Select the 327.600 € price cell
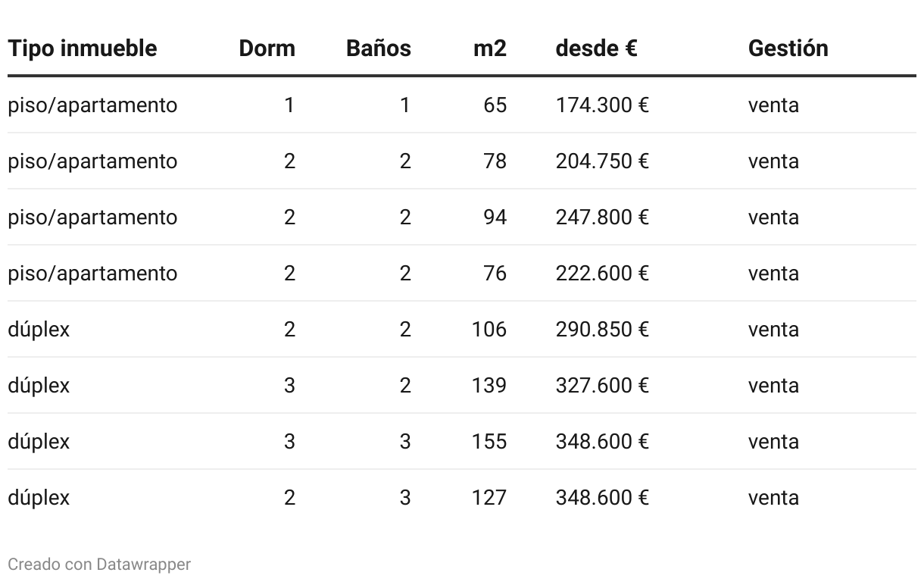 point(602,385)
